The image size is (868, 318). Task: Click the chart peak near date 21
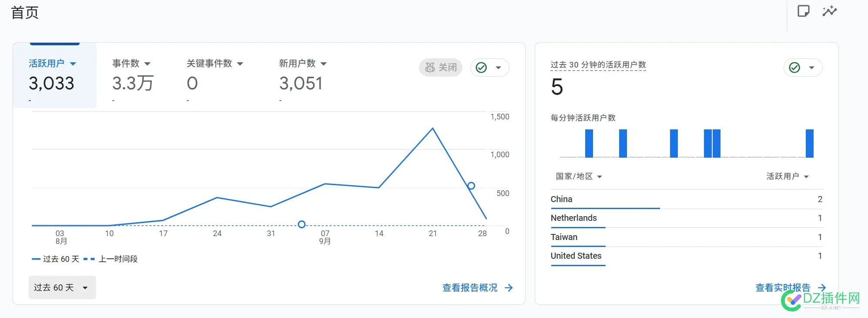coord(432,128)
